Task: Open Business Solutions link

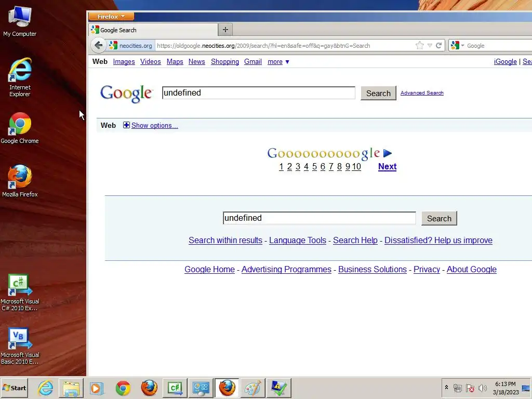Action: click(x=373, y=270)
